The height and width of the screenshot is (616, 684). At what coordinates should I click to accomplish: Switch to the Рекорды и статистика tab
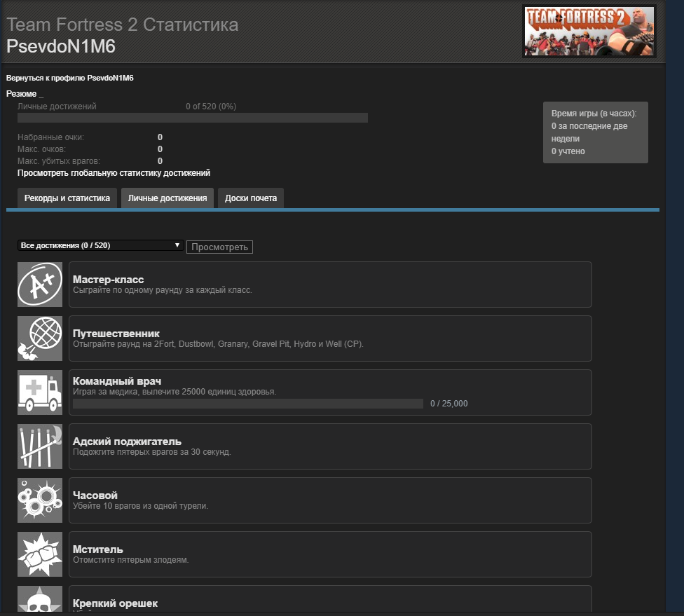point(67,198)
